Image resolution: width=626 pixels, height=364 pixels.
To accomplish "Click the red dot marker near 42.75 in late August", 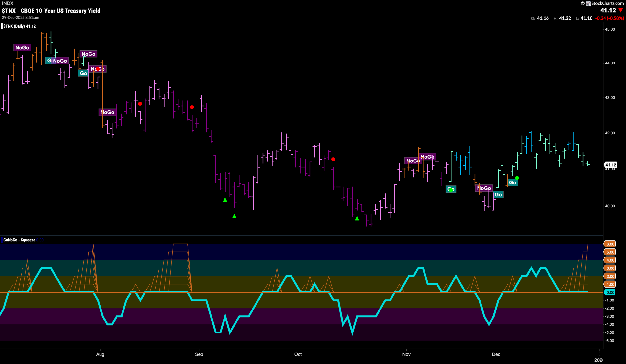I will coord(192,107).
